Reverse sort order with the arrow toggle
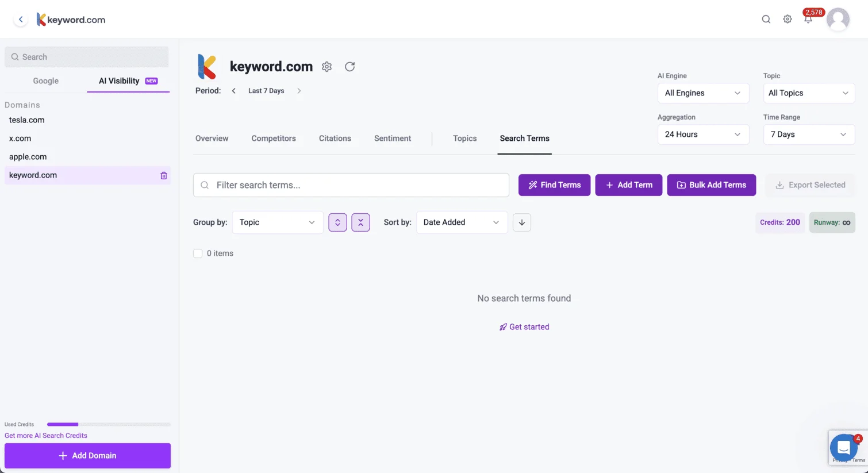 click(x=521, y=222)
